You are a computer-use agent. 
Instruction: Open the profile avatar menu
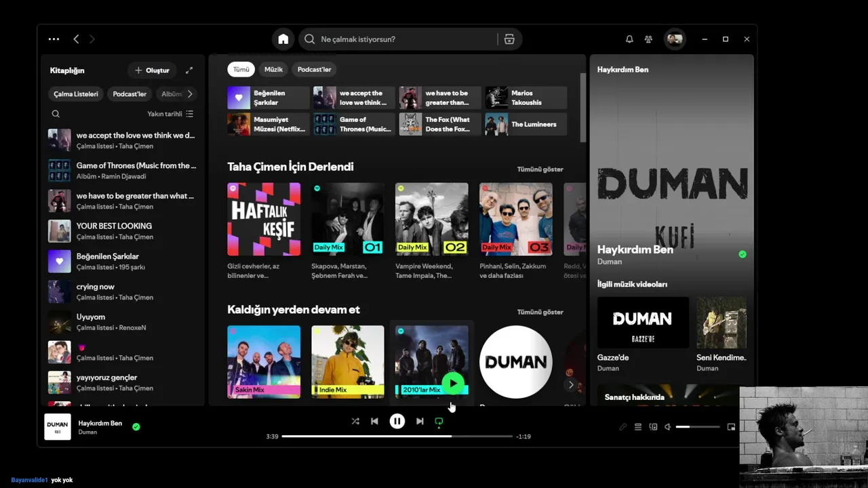click(674, 39)
